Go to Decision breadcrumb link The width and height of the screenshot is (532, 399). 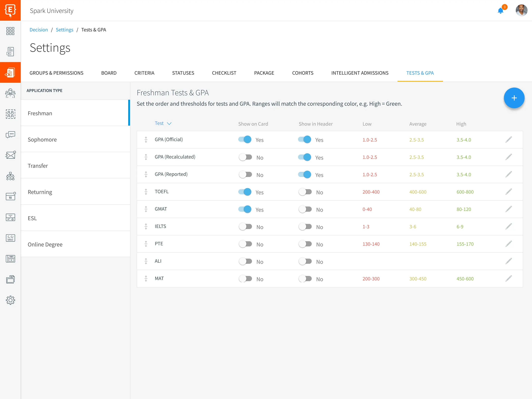coord(39,30)
